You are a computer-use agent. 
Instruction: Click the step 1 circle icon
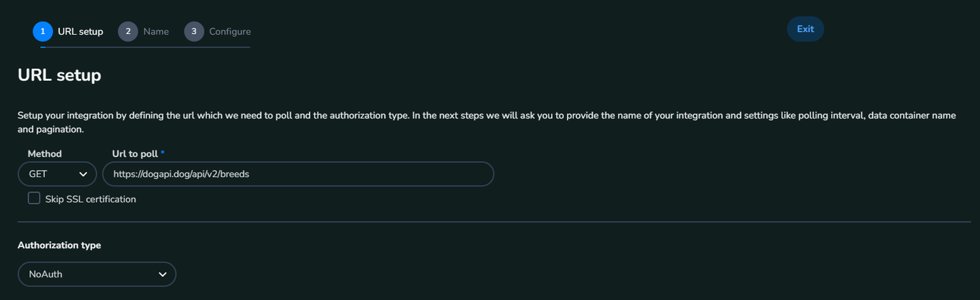(x=43, y=31)
